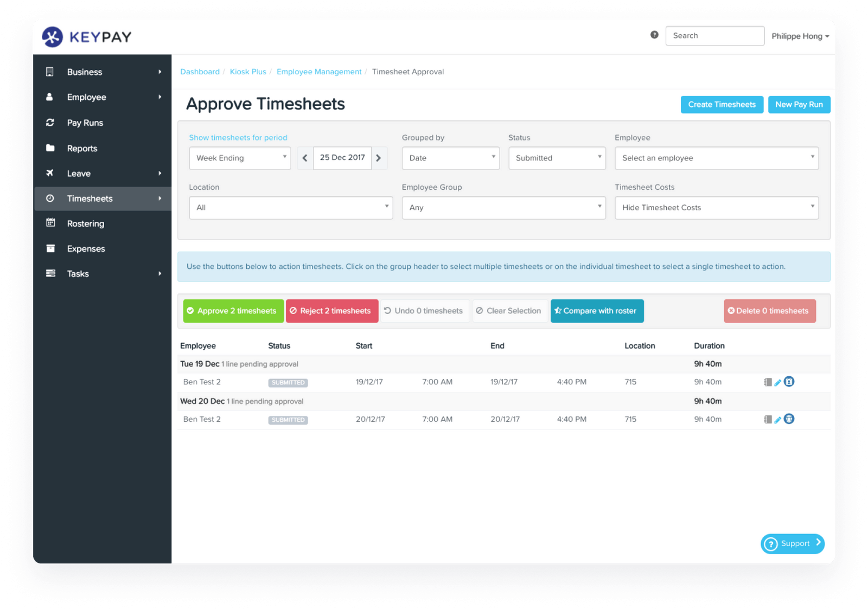The image size is (868, 610).
Task: Go to previous week with left arrow
Action: pos(305,158)
